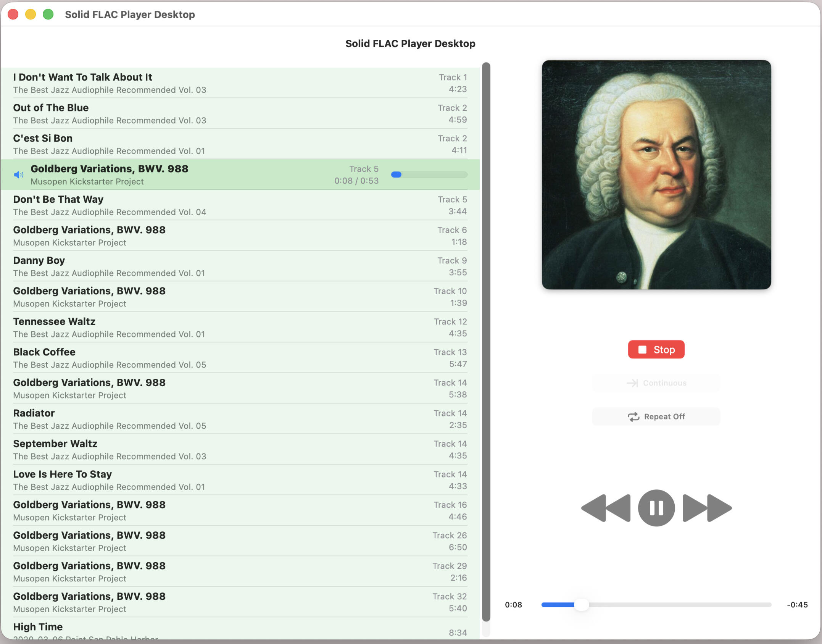Select Goldberg Variations Track 32 row
The height and width of the screenshot is (644, 822).
(x=240, y=602)
